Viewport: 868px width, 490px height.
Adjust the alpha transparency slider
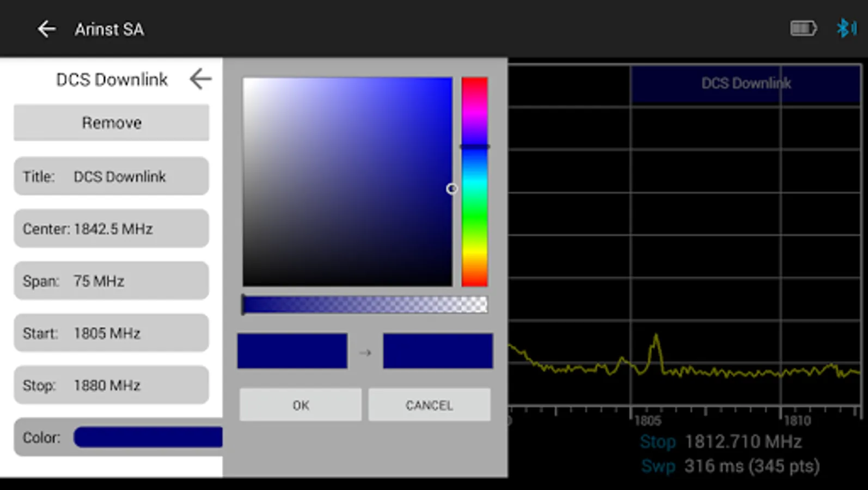coord(365,305)
